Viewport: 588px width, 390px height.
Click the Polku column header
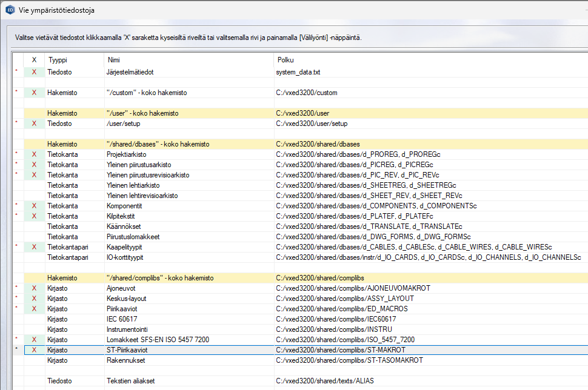(430, 60)
